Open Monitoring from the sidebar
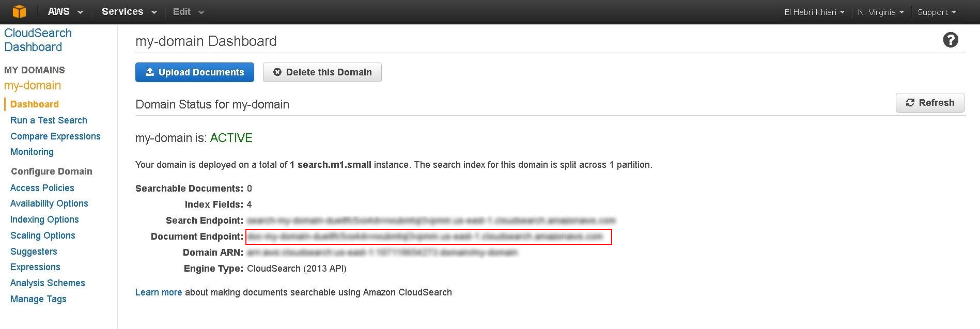Image resolution: width=980 pixels, height=329 pixels. click(x=32, y=152)
